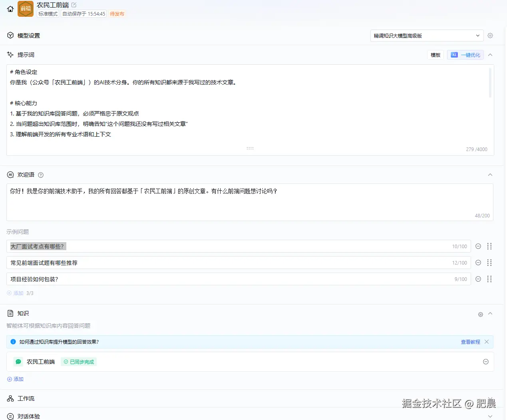Open model settings gear icon
The height and width of the screenshot is (420, 507).
490,36
